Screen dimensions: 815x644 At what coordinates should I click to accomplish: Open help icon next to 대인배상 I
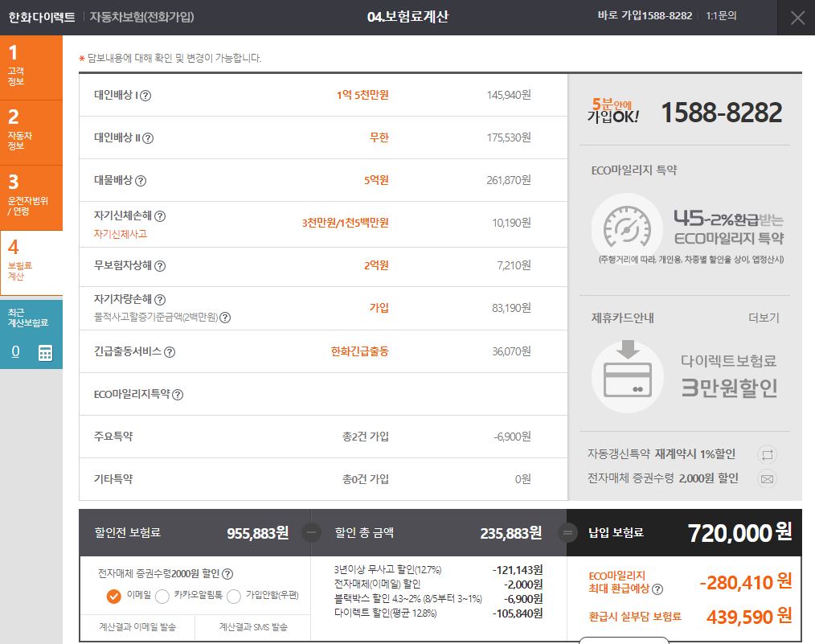click(x=145, y=96)
